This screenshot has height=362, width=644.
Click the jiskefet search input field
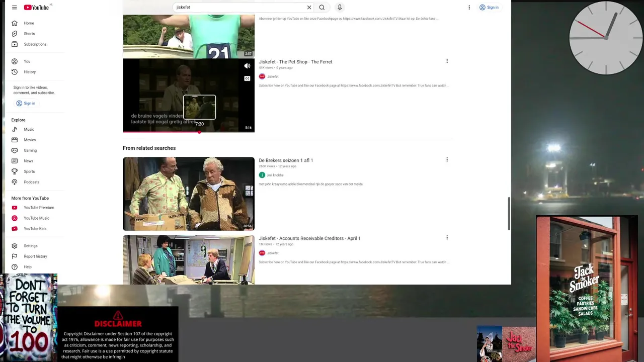pos(239,8)
